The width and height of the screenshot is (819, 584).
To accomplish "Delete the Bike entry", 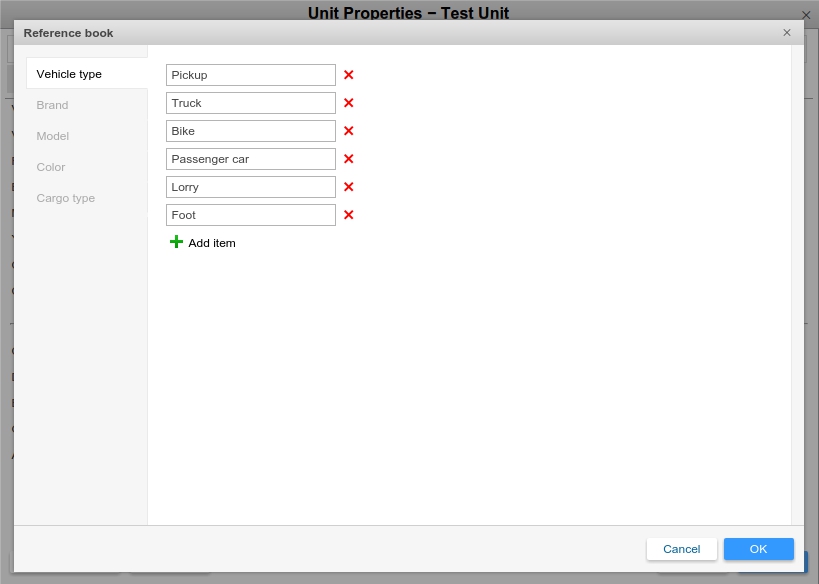I will click(349, 131).
